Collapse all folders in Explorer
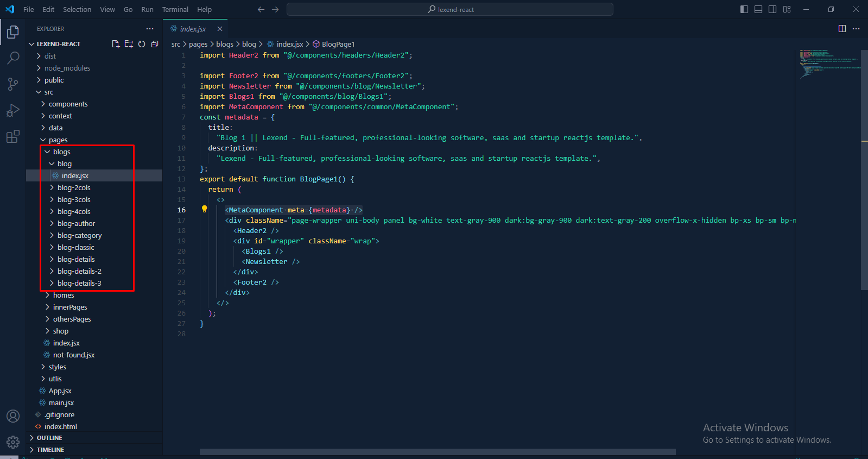Viewport: 868px width, 459px height. click(155, 44)
